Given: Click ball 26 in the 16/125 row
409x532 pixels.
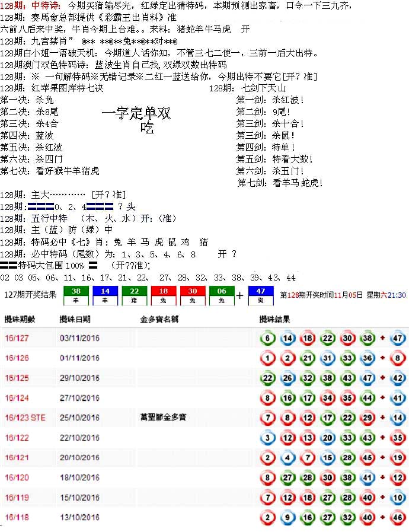Looking at the screenshot, I should coord(287,378).
